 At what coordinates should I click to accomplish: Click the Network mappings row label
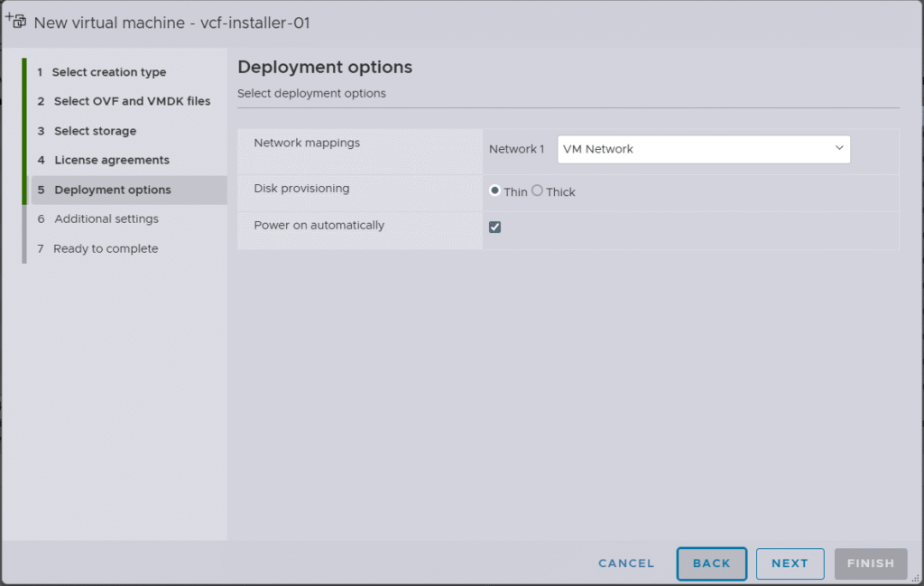307,143
